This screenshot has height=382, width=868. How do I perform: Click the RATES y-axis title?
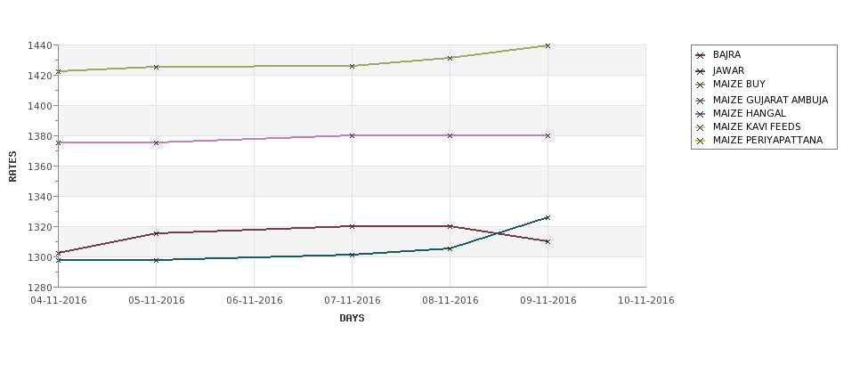pyautogui.click(x=12, y=167)
